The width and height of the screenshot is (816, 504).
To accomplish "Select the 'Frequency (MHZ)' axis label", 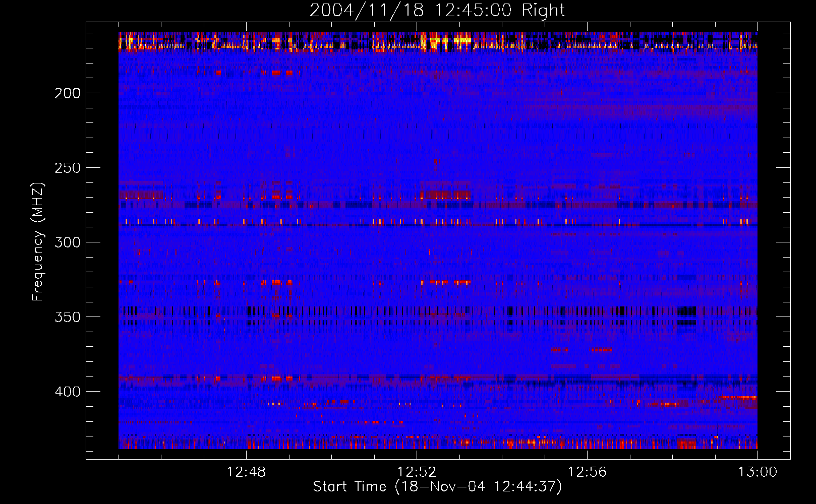I will tap(38, 242).
